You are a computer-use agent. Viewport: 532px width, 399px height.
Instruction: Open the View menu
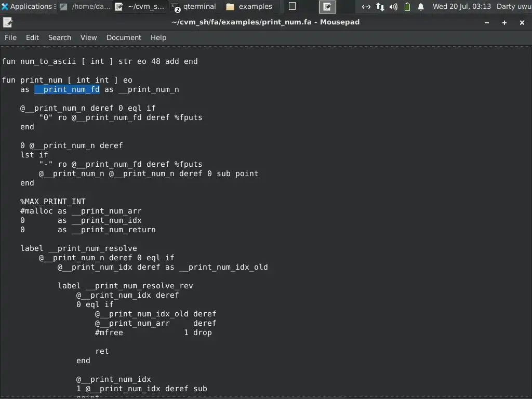(x=88, y=37)
